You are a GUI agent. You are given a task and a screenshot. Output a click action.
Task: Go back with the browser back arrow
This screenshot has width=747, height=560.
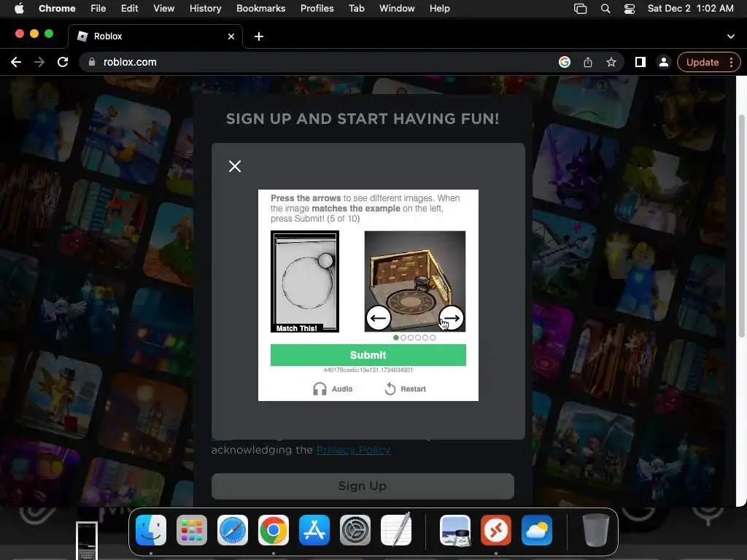16,63
